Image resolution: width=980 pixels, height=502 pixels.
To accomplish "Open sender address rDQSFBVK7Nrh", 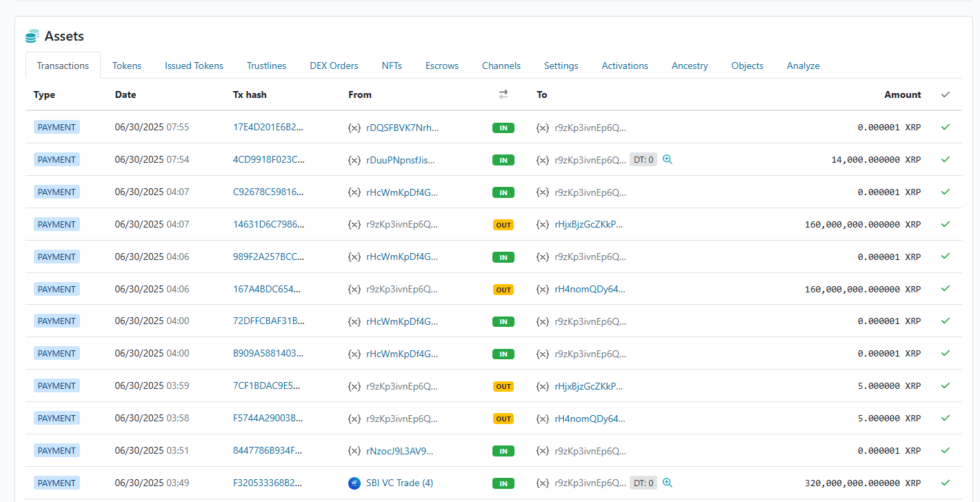I will point(402,127).
